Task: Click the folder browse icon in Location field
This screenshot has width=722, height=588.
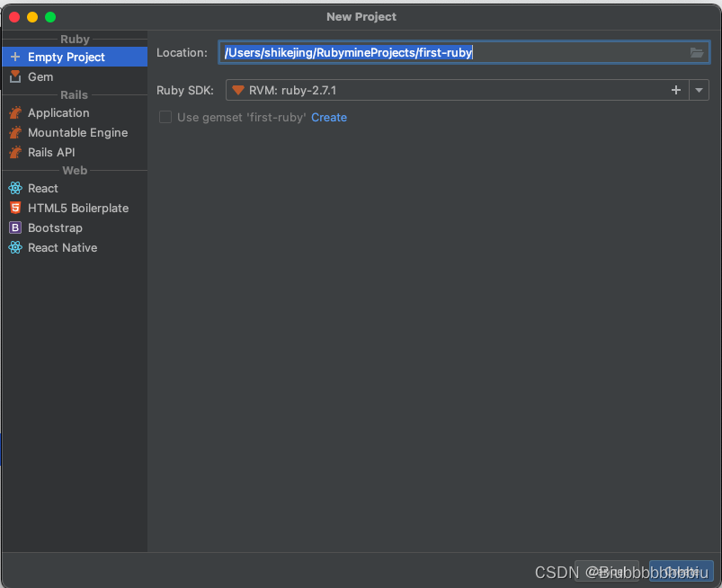Action: point(697,52)
